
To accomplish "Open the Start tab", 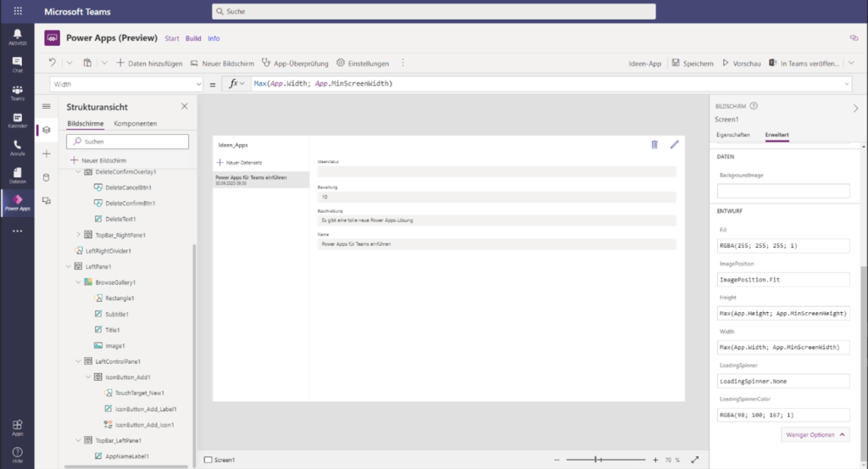I will (171, 38).
